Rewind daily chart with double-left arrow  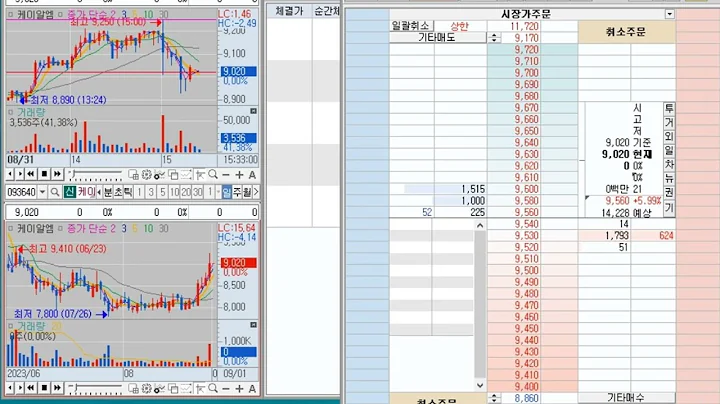point(31,388)
